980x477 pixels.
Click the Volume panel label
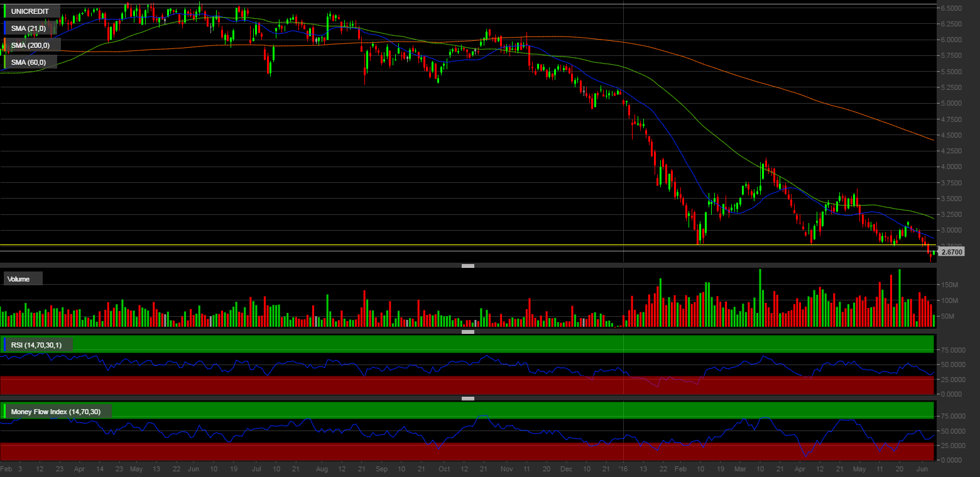click(x=19, y=278)
